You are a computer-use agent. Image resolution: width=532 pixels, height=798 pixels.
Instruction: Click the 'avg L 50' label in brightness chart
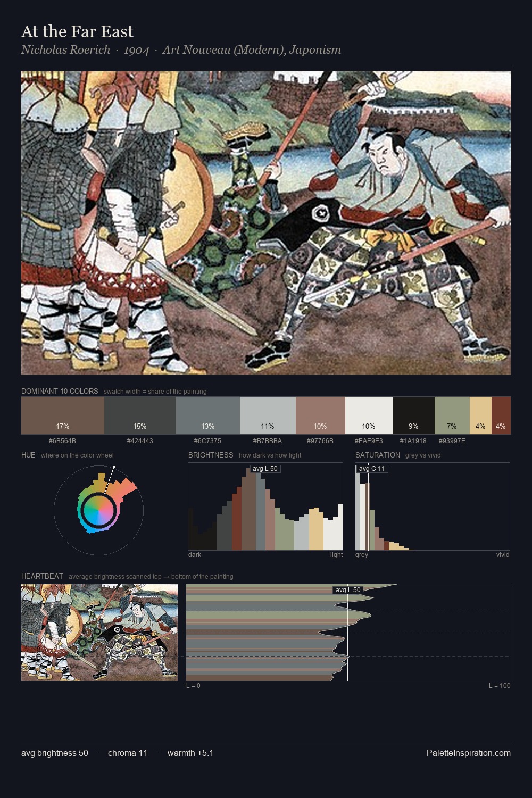(x=265, y=469)
